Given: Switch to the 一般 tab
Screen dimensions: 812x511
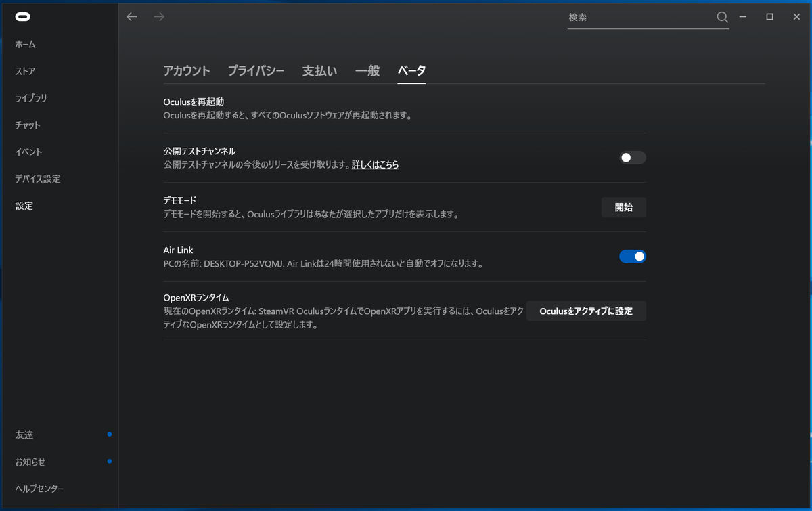Looking at the screenshot, I should click(x=367, y=70).
